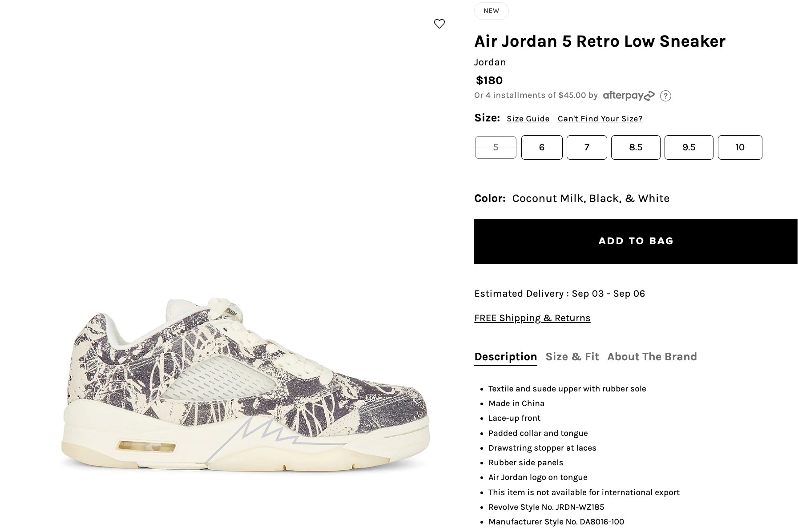Click the NEW badge label
Viewport: 798px width, 532px height.
coord(491,11)
